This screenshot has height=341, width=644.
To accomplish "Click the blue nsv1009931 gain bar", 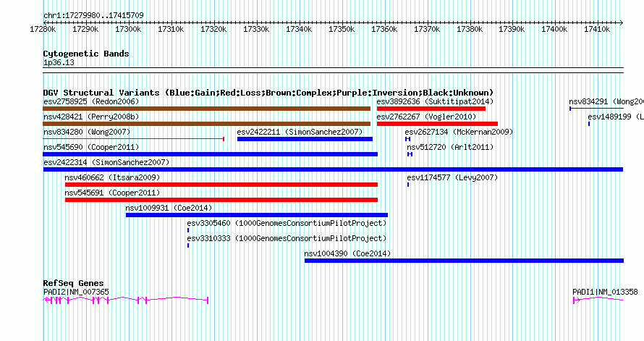I will 257,215.
